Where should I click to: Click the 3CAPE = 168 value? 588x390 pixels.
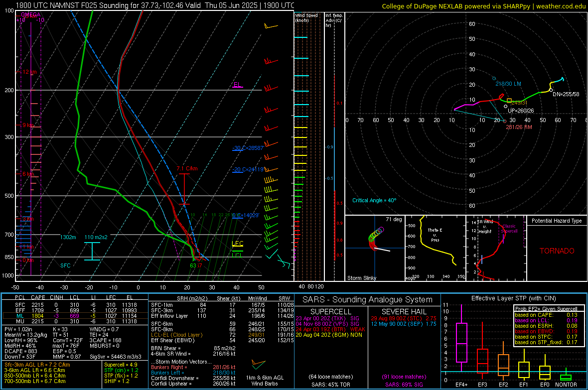[105, 341]
